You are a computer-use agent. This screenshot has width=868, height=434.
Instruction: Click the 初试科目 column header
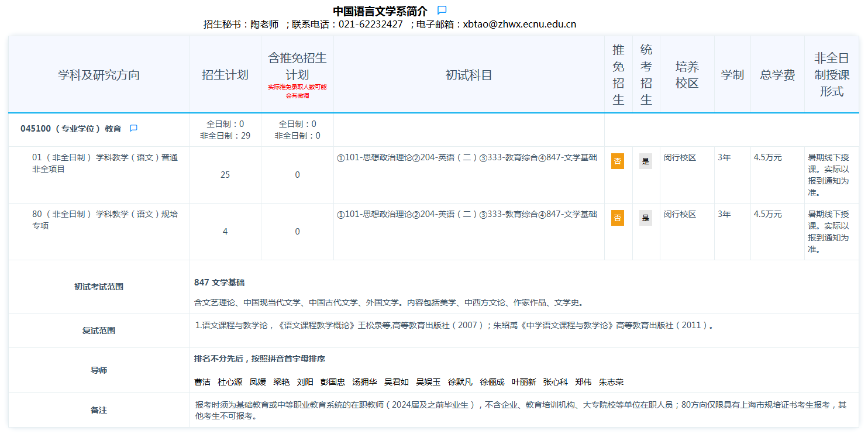coord(468,74)
